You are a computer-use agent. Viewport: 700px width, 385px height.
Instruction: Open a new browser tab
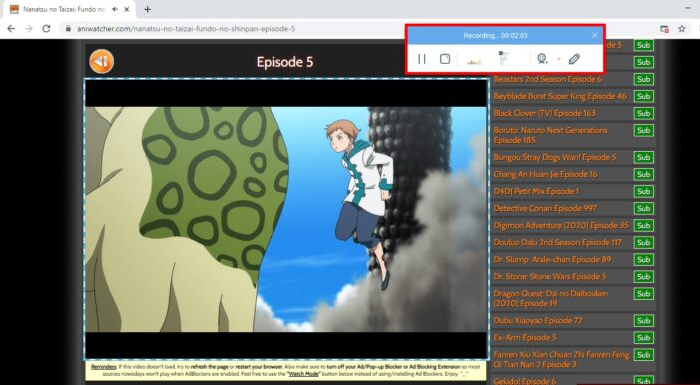tap(147, 9)
